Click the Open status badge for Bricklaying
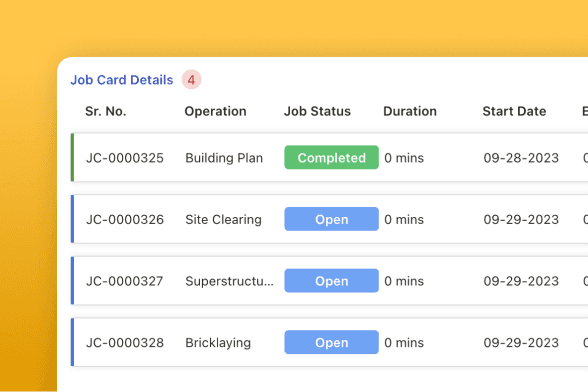The image size is (588, 392). (332, 342)
